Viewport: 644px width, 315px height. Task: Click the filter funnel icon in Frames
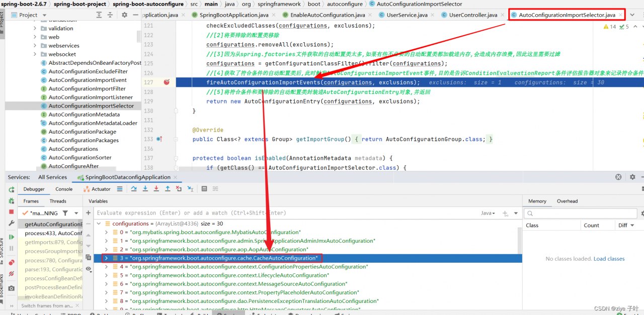65,214
